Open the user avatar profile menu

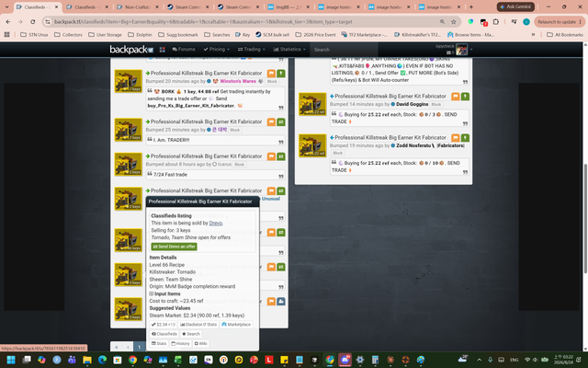[462, 49]
